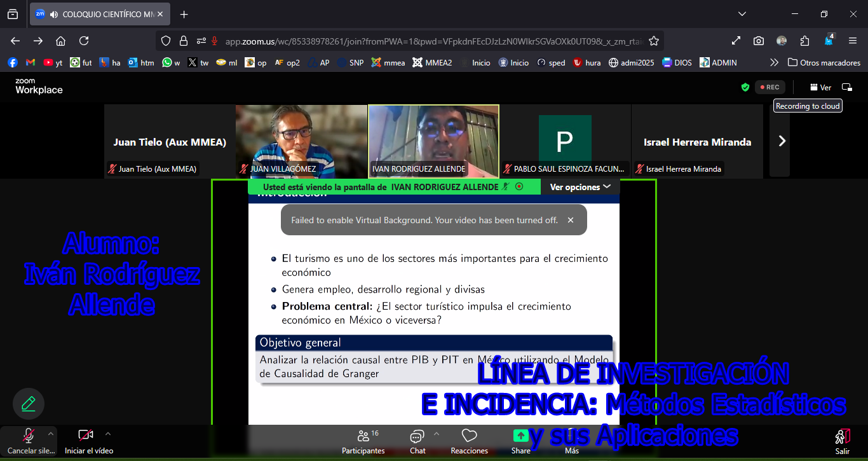Screen dimensions: 868x461
Task: Show next participants with right arrow
Action: click(x=782, y=141)
